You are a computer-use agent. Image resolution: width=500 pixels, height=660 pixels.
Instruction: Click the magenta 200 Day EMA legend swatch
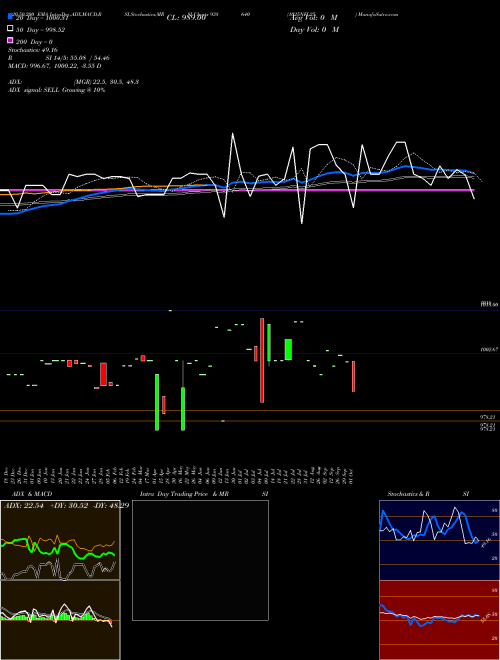10,40
